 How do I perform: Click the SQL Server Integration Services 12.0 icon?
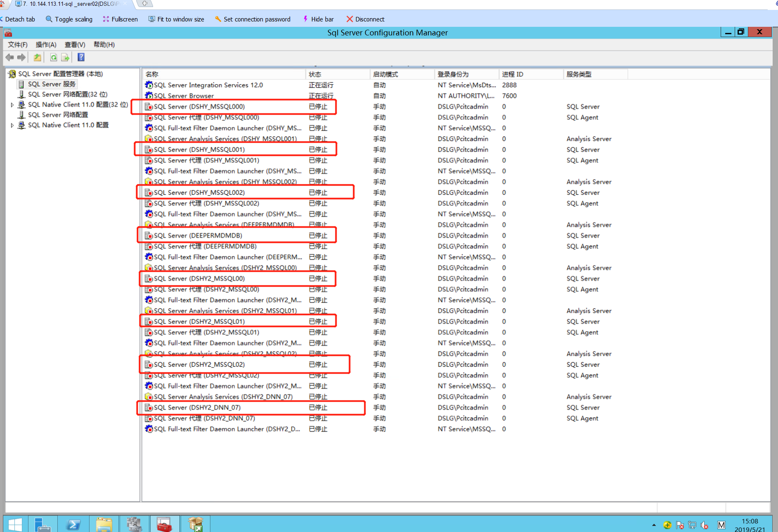pos(149,85)
